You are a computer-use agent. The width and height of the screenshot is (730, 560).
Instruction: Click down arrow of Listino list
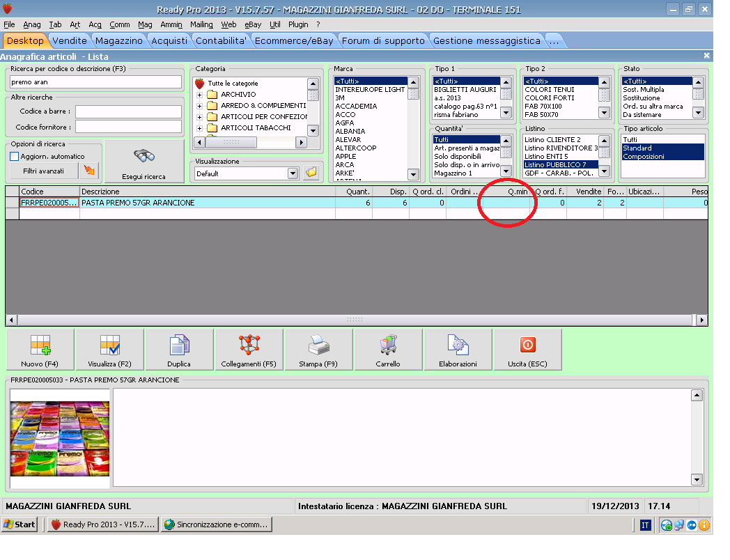pyautogui.click(x=604, y=171)
